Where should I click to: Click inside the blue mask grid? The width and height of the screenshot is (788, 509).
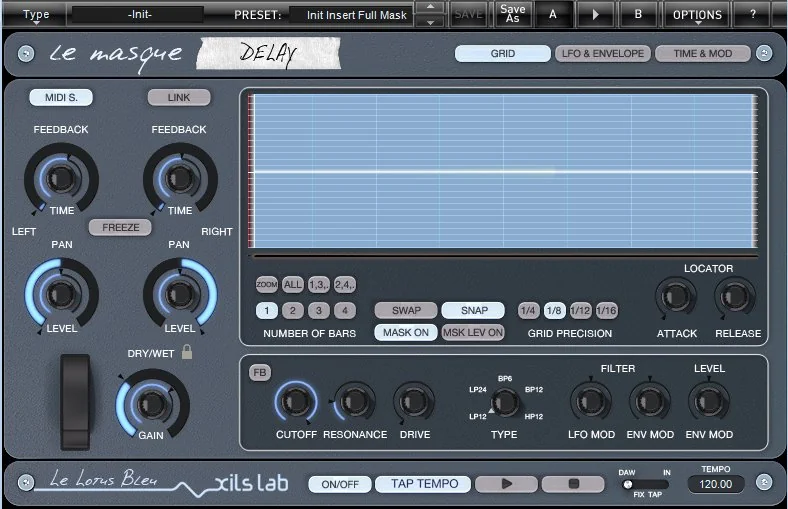[x=503, y=171]
